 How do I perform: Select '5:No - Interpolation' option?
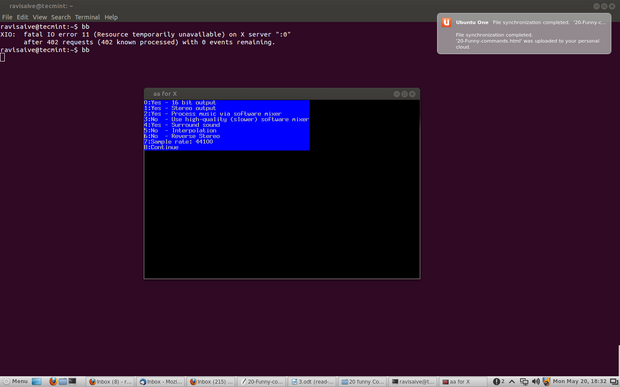pos(180,130)
